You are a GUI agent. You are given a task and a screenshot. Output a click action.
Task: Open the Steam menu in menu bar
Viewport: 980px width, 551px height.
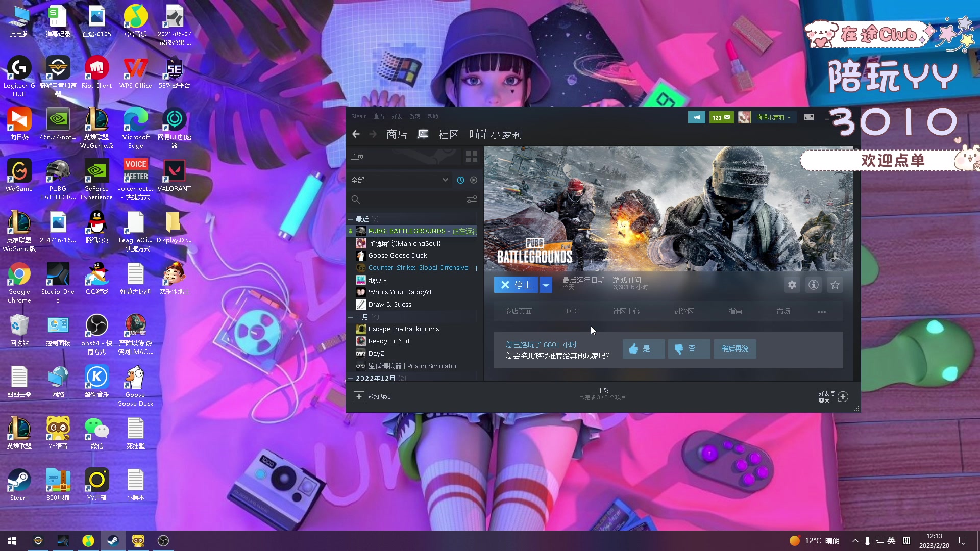(x=359, y=116)
